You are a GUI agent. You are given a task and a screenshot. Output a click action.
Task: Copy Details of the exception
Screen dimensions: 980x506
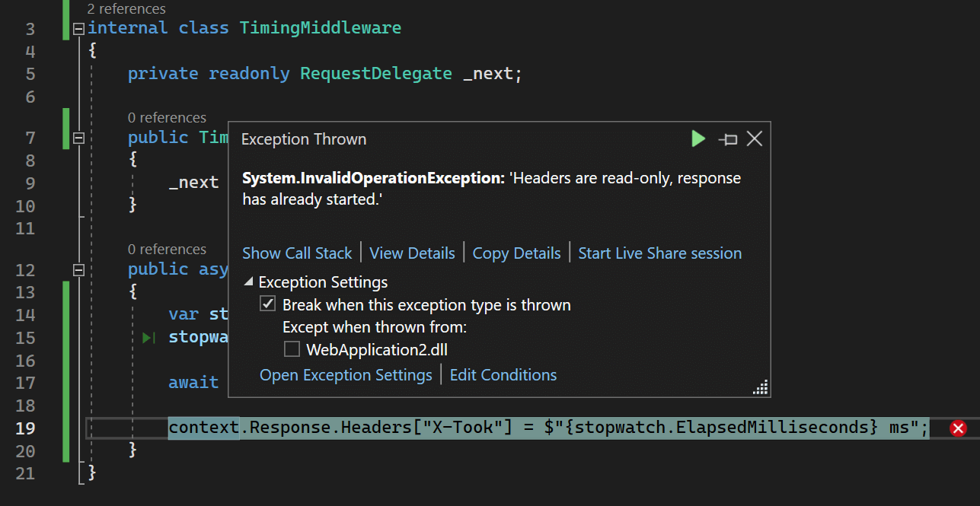click(x=516, y=253)
